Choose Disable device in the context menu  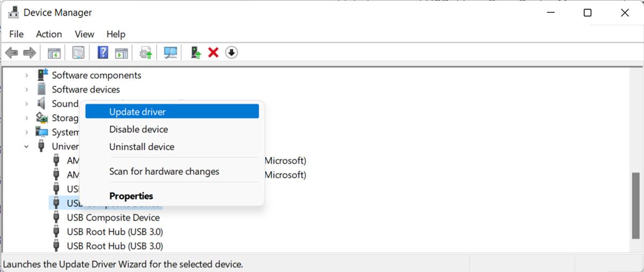pos(172,129)
